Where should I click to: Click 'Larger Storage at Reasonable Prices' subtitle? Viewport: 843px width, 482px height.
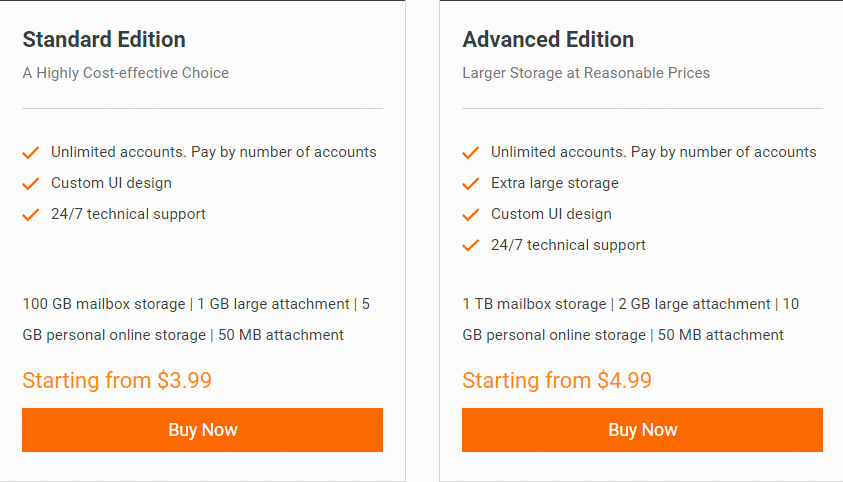click(586, 73)
